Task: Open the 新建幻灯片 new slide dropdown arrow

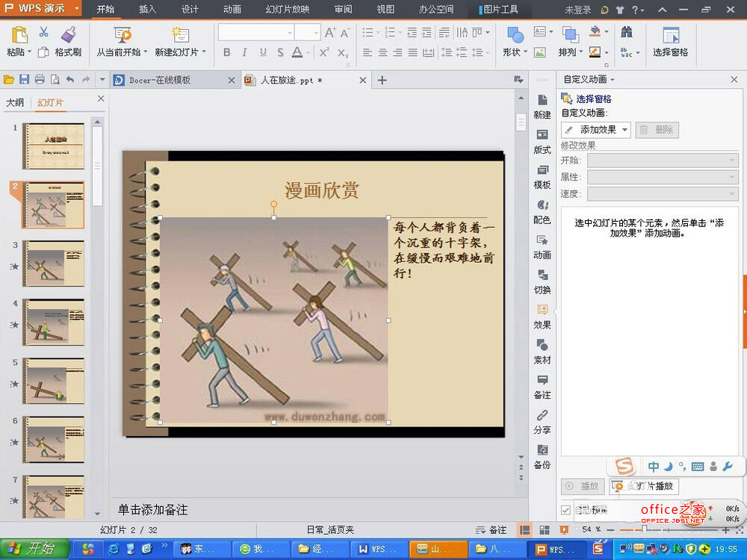Action: tap(204, 53)
